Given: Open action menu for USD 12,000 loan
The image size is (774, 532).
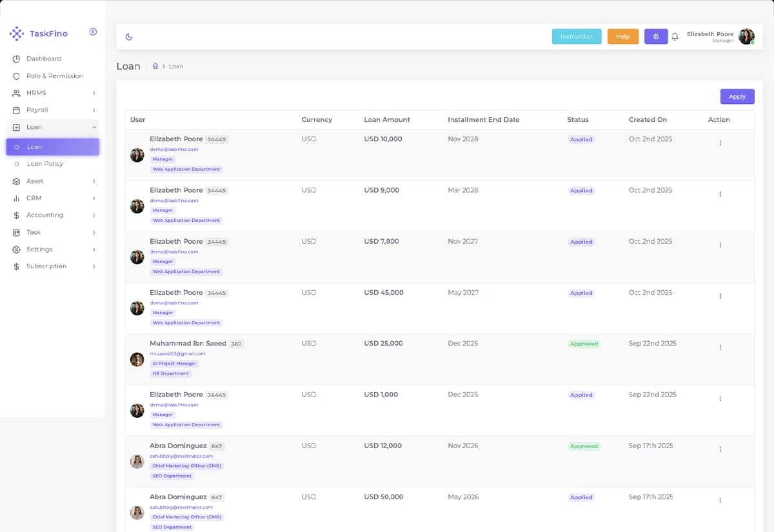Looking at the screenshot, I should click(x=720, y=449).
